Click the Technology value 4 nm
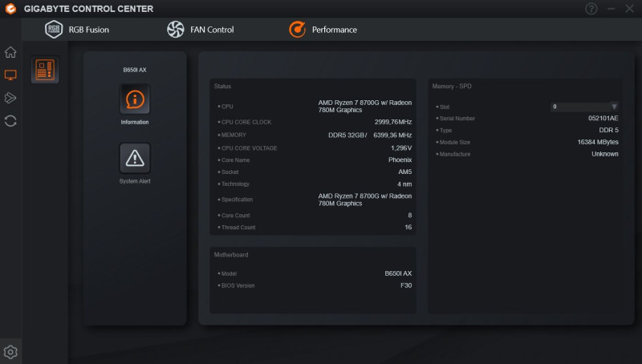Viewport: 642px width, 364px height. [x=404, y=184]
